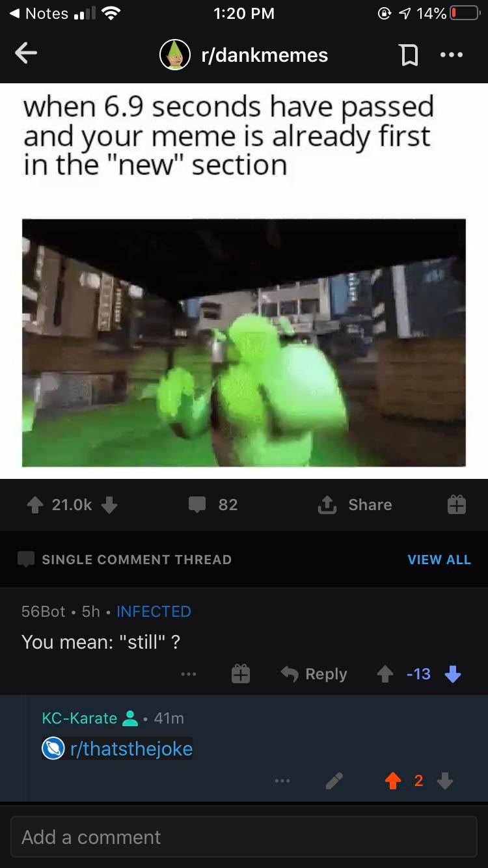Image resolution: width=488 pixels, height=868 pixels.
Task: Open r/dankmemes subreddit avatar
Action: point(176,55)
